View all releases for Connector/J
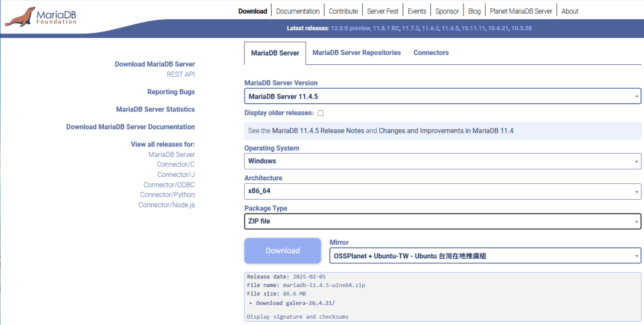This screenshot has width=644, height=325. point(176,174)
